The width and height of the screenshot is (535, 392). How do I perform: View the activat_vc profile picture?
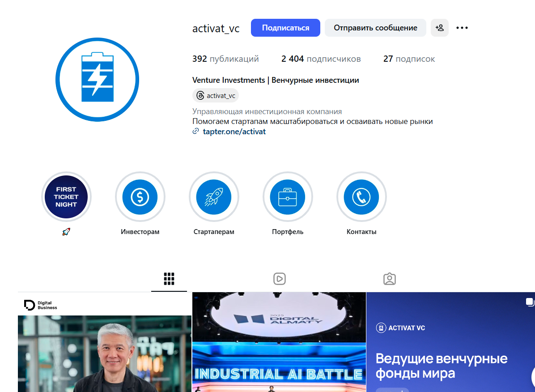click(x=97, y=80)
